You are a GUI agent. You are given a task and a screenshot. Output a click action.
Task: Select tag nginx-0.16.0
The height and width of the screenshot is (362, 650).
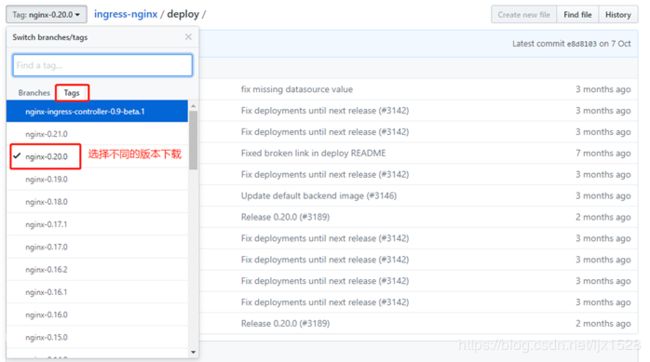click(x=97, y=315)
